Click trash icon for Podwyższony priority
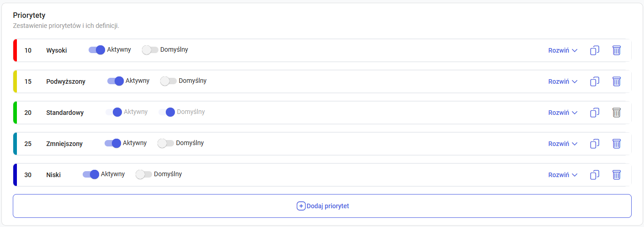Screen dimensions: 644x227 [616, 81]
